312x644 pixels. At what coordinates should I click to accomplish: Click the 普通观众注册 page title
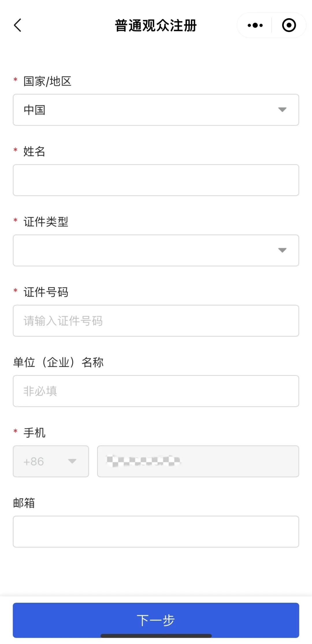click(x=155, y=25)
